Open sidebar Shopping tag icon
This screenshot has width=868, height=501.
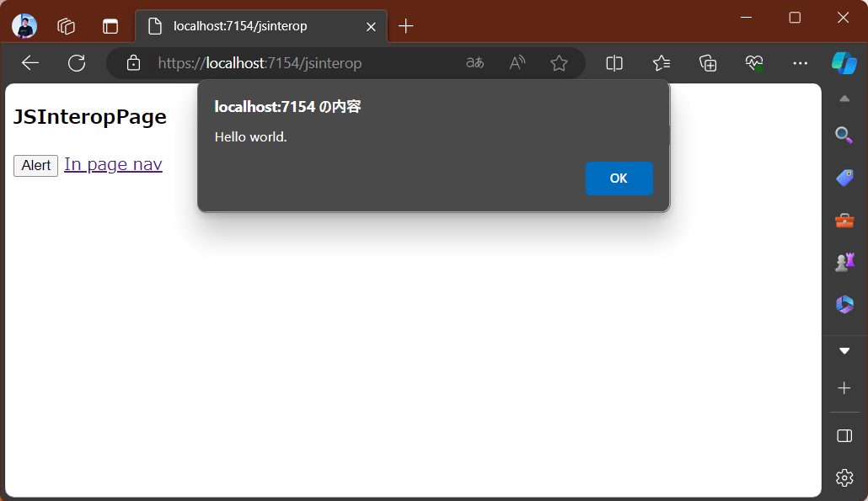pos(844,178)
